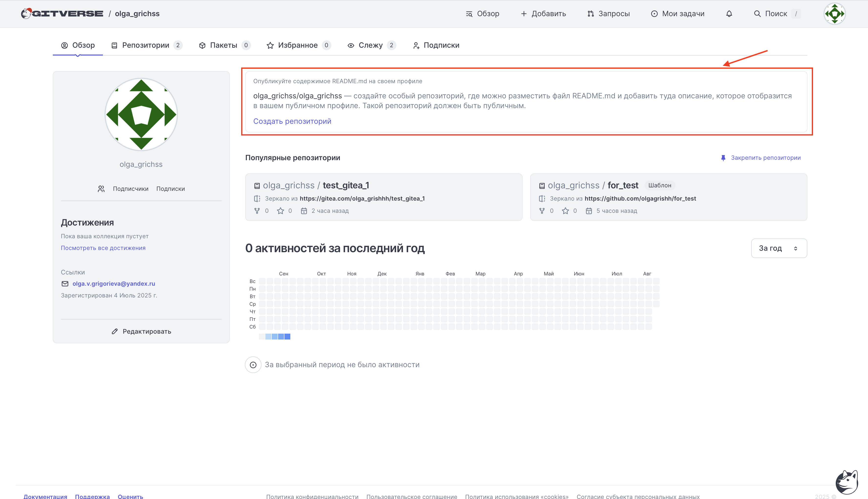Viewport: 868px width, 499px height.
Task: Open Пользовательское соглашение footer link
Action: [x=412, y=496]
